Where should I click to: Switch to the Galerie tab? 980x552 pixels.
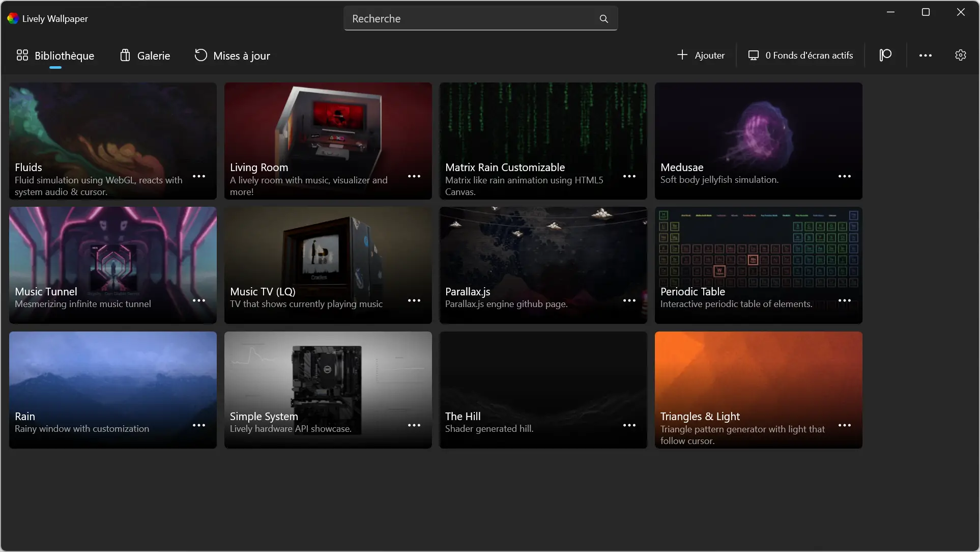pos(145,56)
